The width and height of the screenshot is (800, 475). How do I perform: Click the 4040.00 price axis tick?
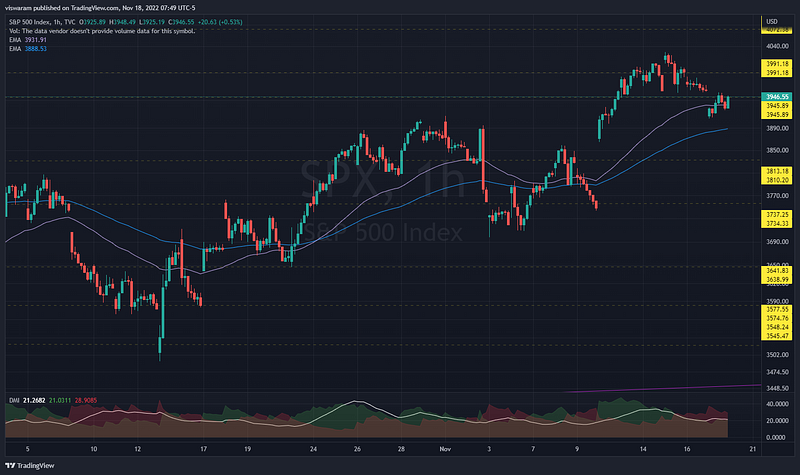777,46
